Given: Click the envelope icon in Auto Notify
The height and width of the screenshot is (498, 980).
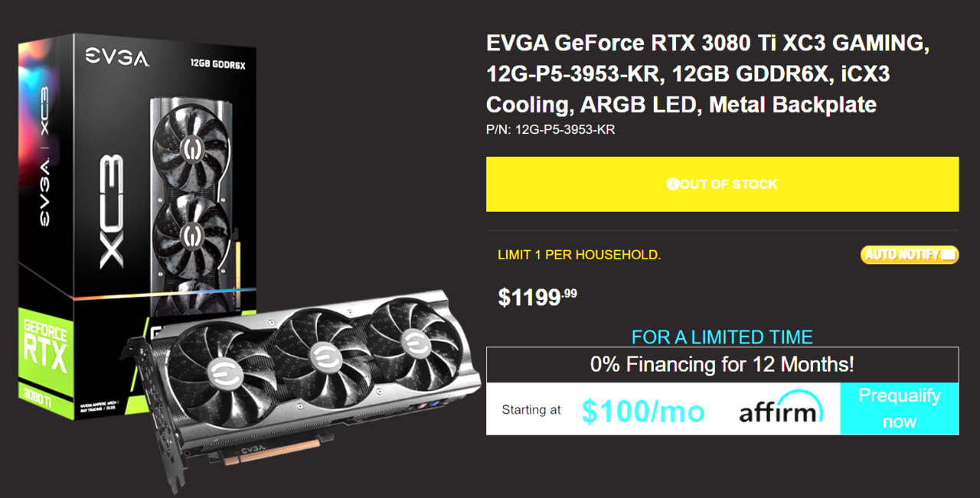Looking at the screenshot, I should (948, 254).
